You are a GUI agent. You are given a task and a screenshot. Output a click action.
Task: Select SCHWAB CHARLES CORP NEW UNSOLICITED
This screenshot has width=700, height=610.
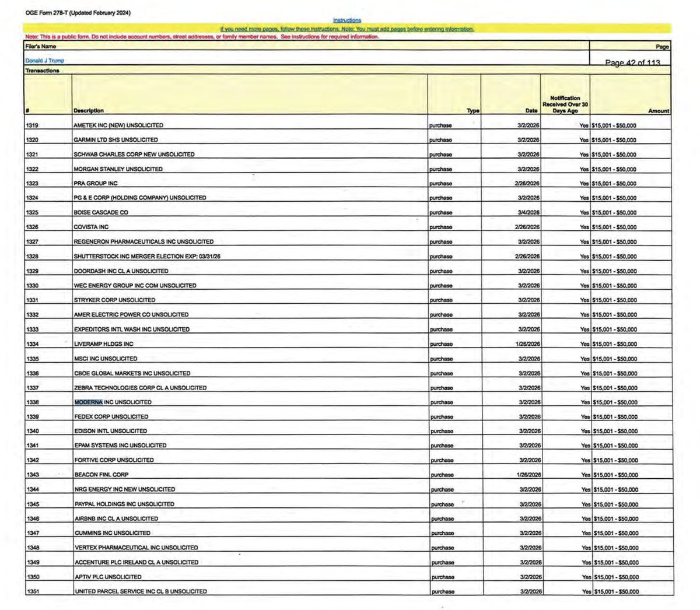pyautogui.click(x=134, y=155)
